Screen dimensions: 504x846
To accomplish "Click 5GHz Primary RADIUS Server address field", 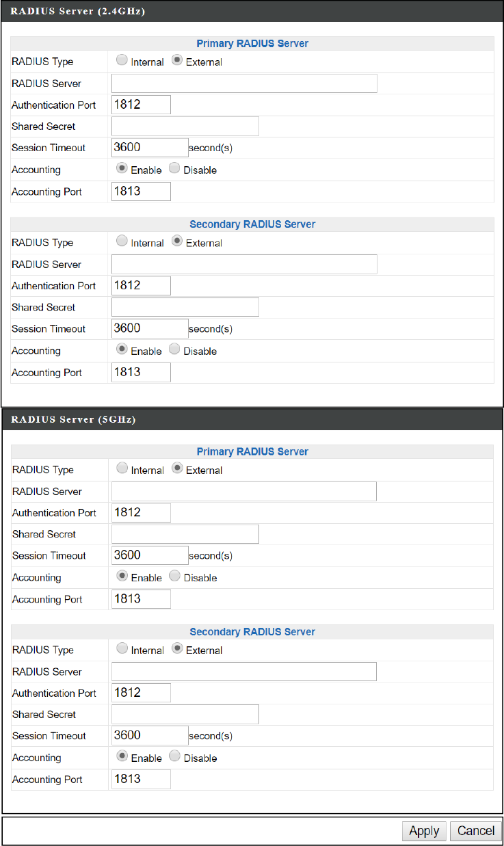I will [244, 491].
